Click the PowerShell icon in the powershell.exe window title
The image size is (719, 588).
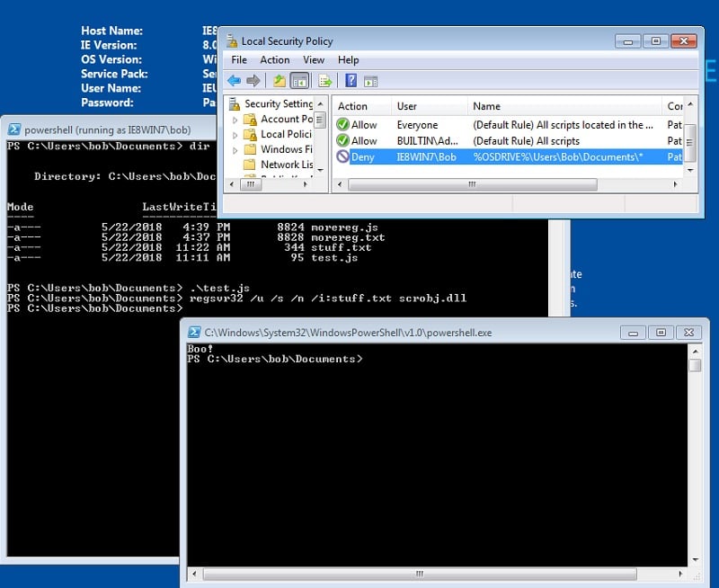tap(194, 332)
